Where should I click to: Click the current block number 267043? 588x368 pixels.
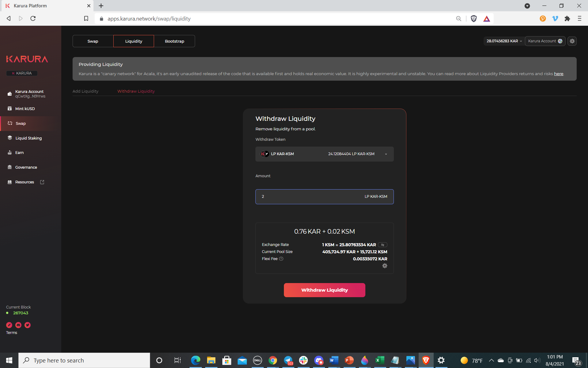21,313
